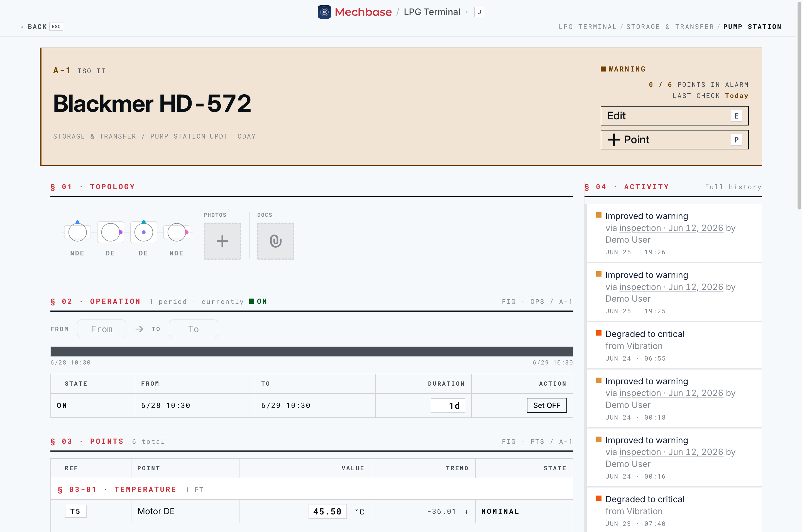
Task: Open Full history of activity
Action: click(x=733, y=187)
